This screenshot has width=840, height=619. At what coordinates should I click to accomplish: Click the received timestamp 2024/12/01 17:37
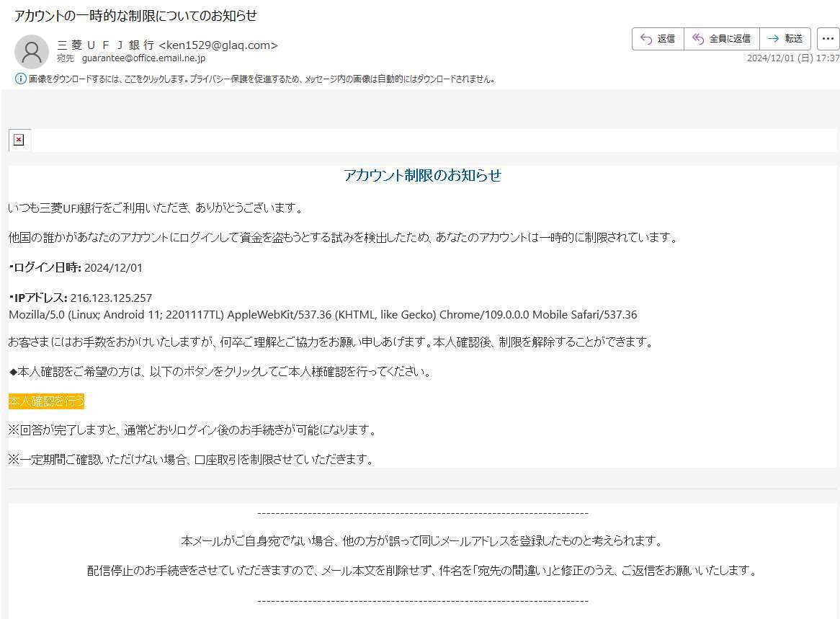click(x=793, y=58)
